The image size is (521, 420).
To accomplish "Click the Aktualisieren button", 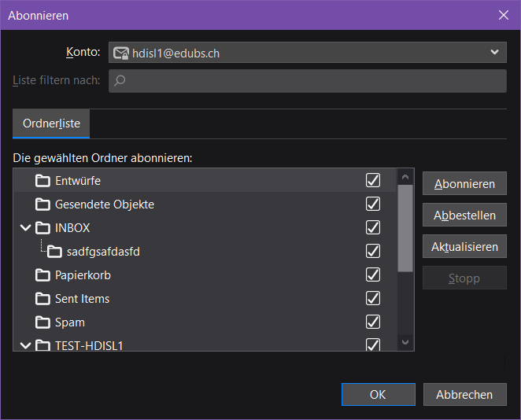I will [x=464, y=247].
